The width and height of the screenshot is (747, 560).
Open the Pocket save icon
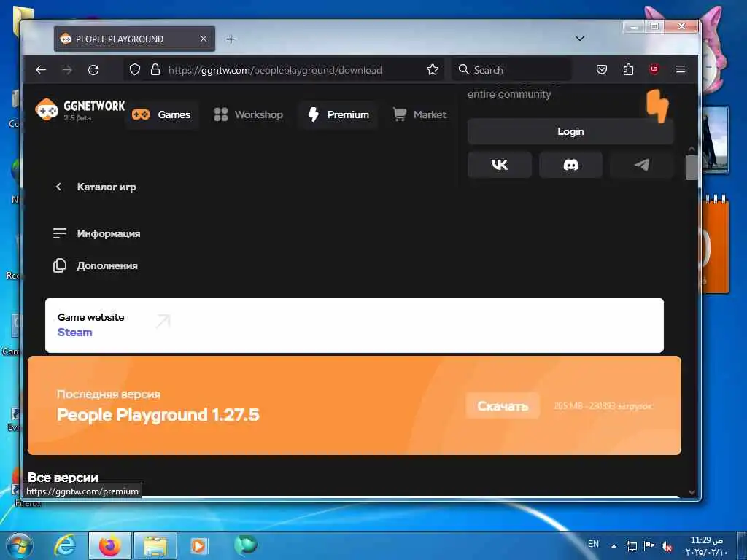pos(602,70)
